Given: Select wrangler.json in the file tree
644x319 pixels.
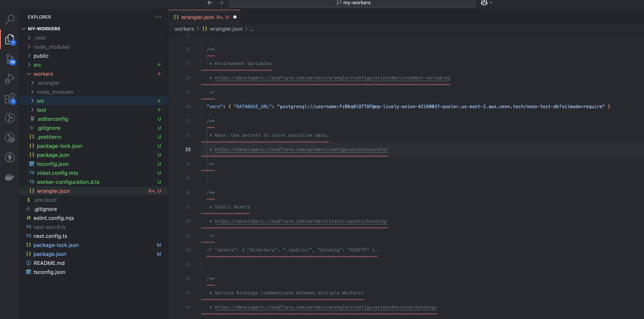Looking at the screenshot, I should coord(94,191).
